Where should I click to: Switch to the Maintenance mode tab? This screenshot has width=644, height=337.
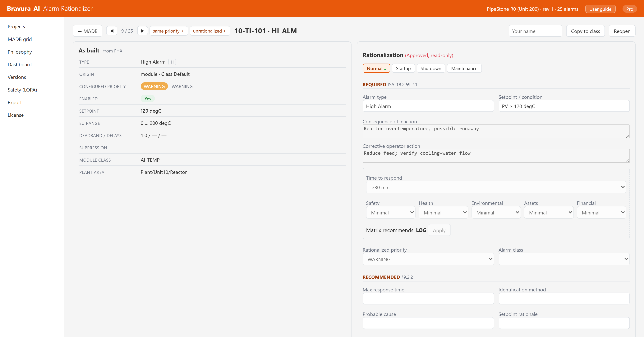[x=464, y=68]
